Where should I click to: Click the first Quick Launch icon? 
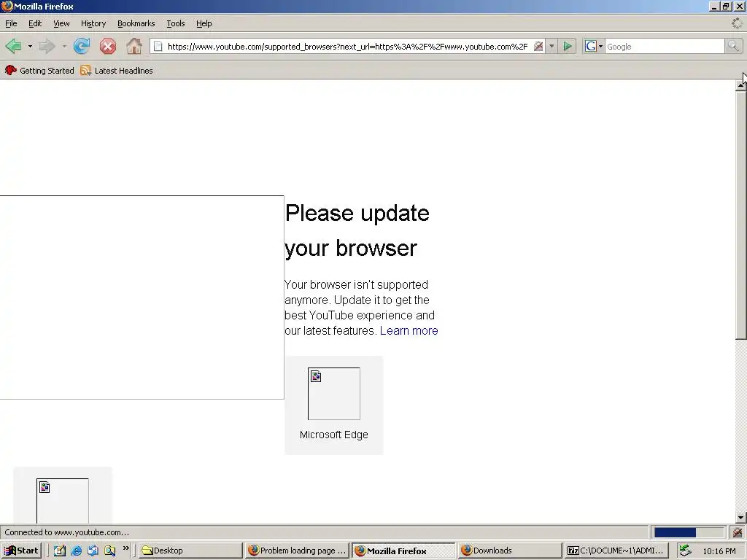(60, 551)
